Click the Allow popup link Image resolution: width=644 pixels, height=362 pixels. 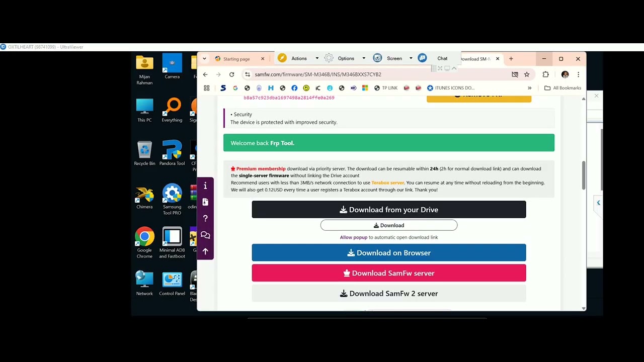click(x=354, y=237)
